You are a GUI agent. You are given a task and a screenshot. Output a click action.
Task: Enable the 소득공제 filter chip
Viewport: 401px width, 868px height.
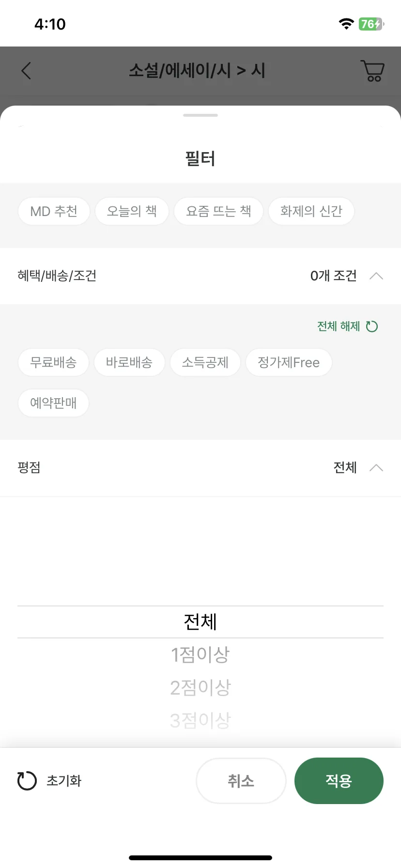[205, 362]
